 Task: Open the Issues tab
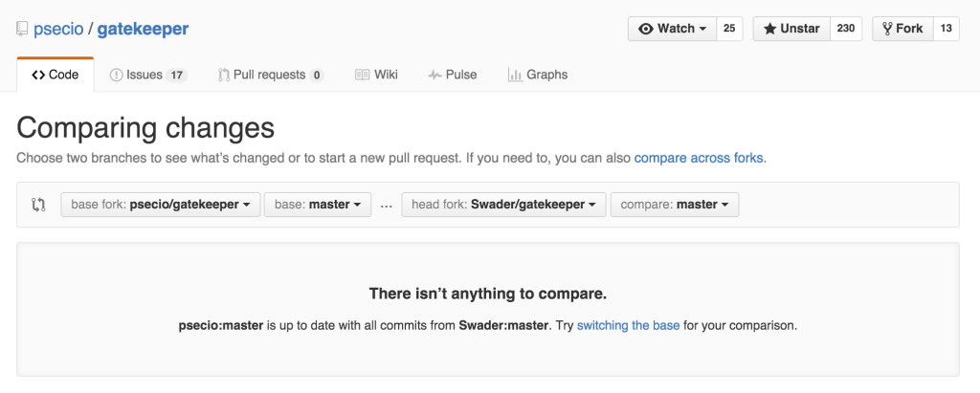147,75
